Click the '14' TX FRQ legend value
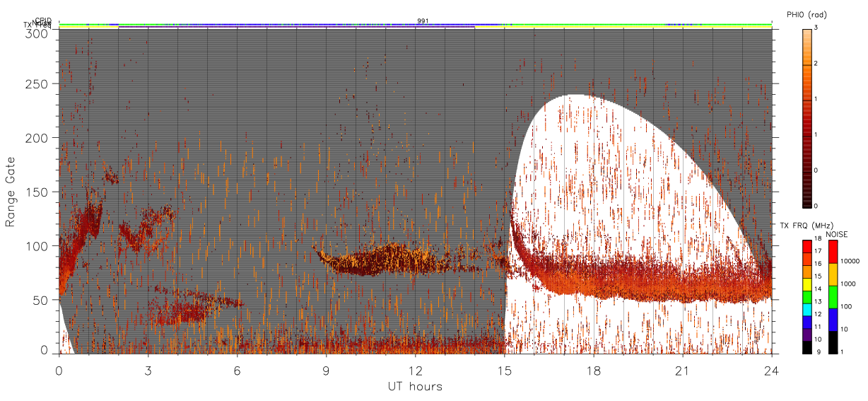 click(818, 289)
